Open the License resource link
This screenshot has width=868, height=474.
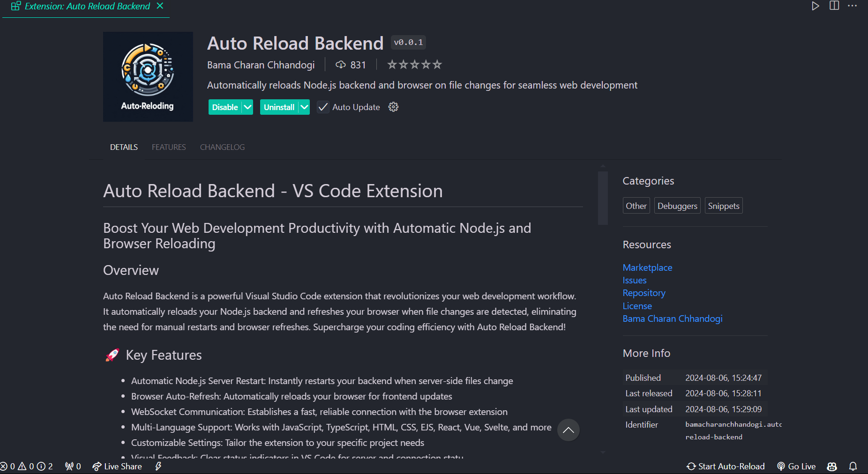pyautogui.click(x=637, y=306)
